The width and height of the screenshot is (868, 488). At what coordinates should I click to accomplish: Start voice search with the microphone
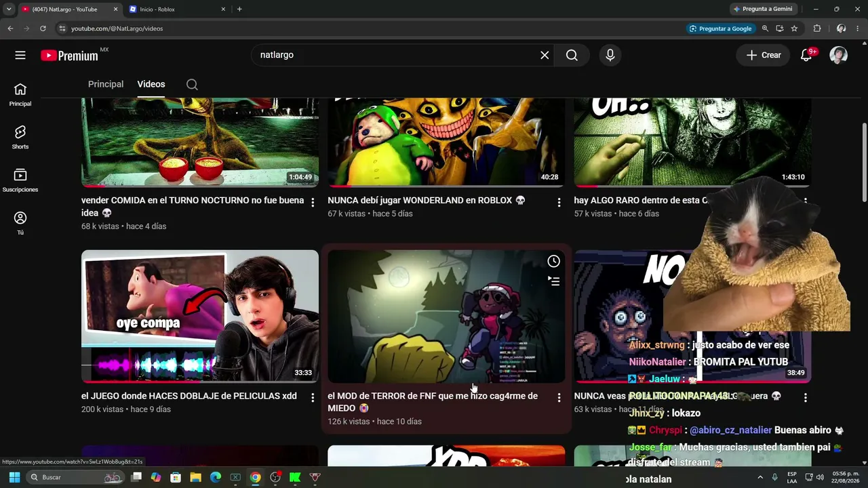tap(610, 55)
